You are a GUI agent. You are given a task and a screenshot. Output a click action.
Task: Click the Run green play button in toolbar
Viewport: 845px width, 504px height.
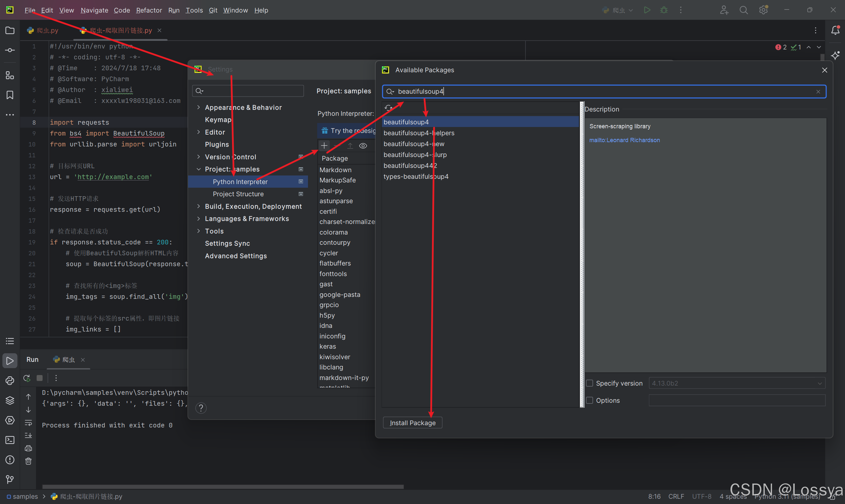647,10
